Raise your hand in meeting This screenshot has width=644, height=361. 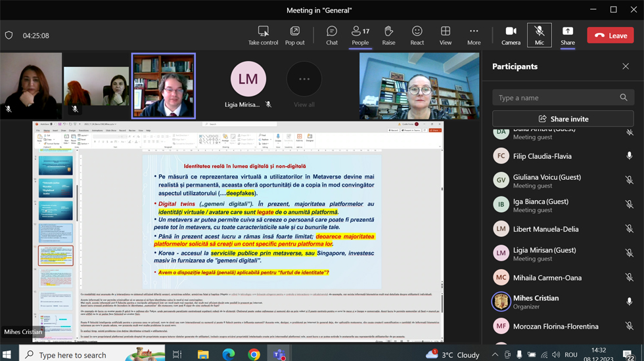388,35
